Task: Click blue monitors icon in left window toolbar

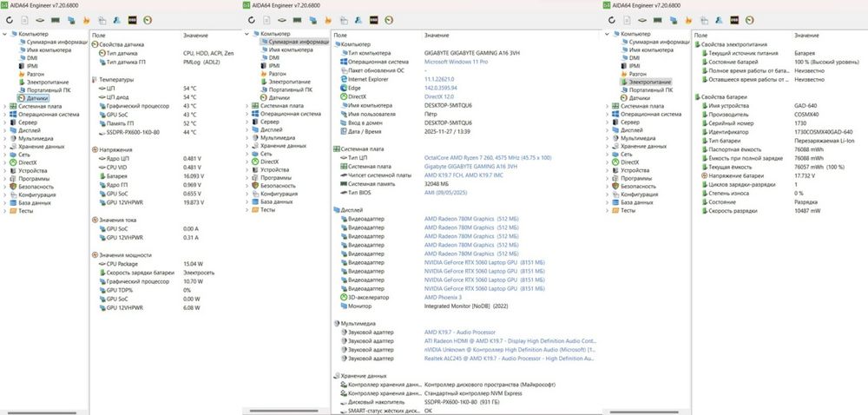Action: (x=71, y=20)
